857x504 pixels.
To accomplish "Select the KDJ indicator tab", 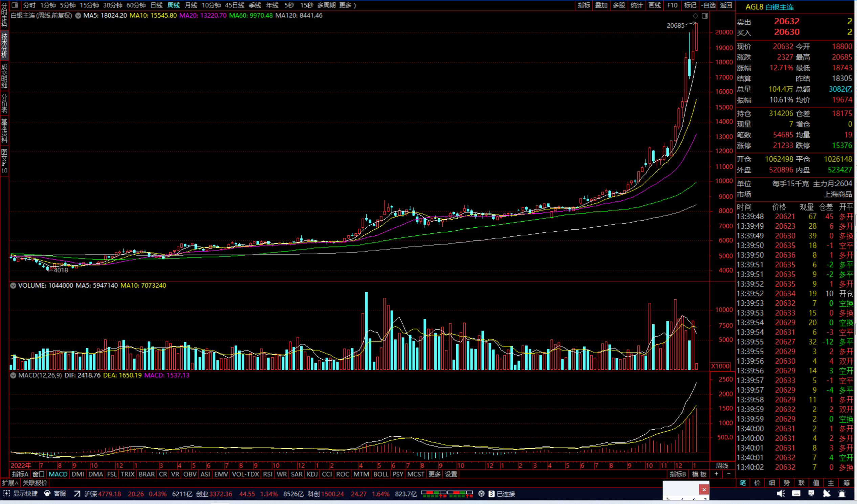I will (312, 474).
